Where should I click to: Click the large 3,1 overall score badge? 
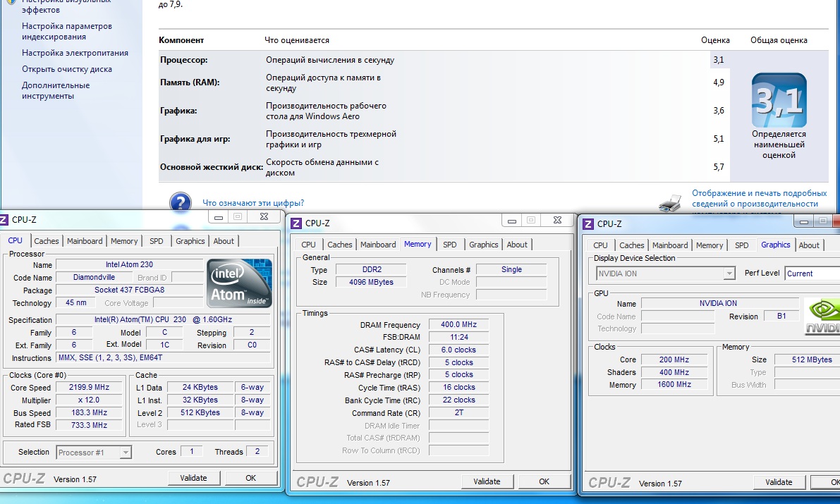pyautogui.click(x=779, y=100)
